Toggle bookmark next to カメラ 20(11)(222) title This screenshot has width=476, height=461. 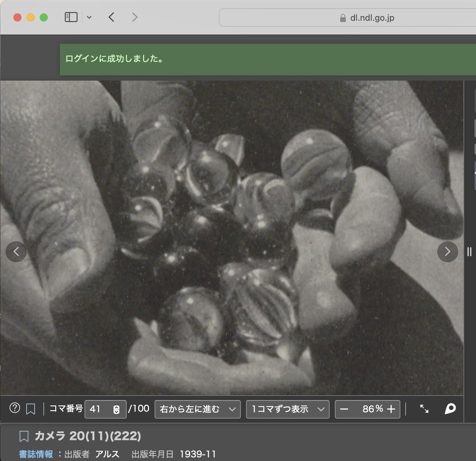coord(24,436)
